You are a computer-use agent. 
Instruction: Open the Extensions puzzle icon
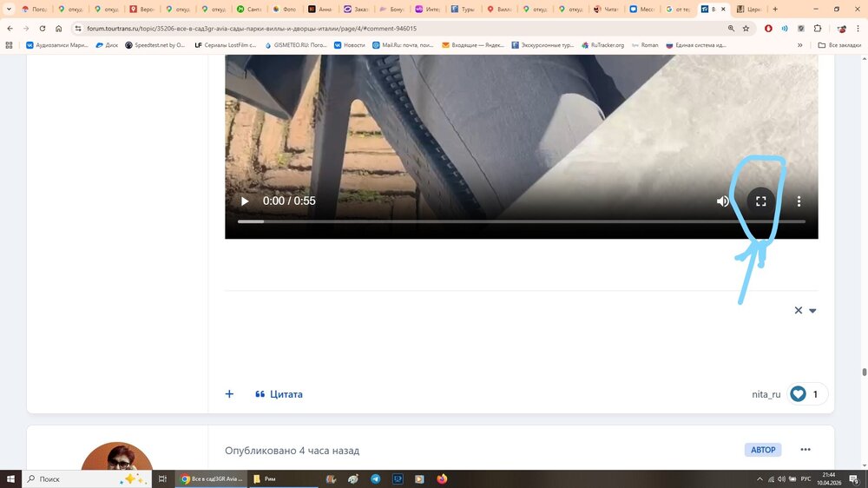(817, 29)
